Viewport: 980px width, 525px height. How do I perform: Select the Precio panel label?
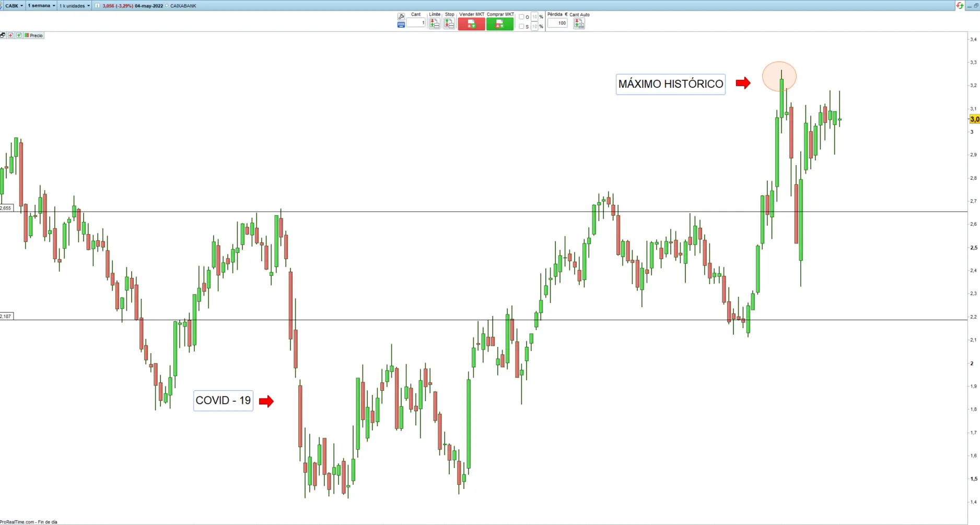(x=36, y=36)
